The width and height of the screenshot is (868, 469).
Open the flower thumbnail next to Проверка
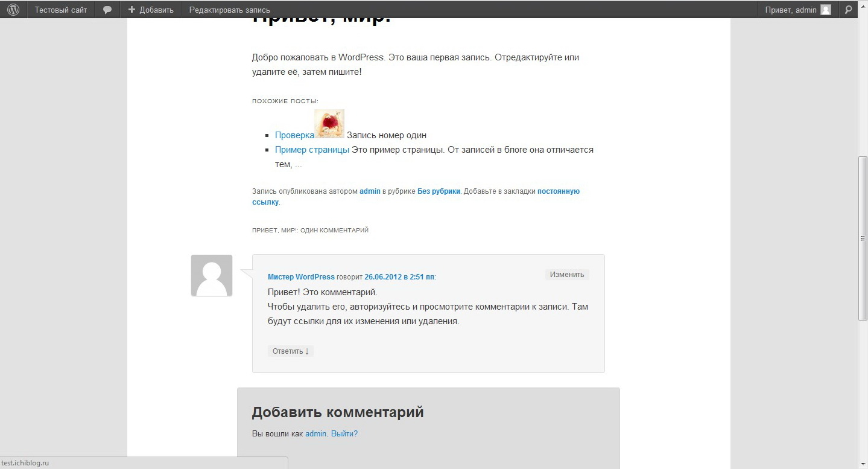point(329,124)
